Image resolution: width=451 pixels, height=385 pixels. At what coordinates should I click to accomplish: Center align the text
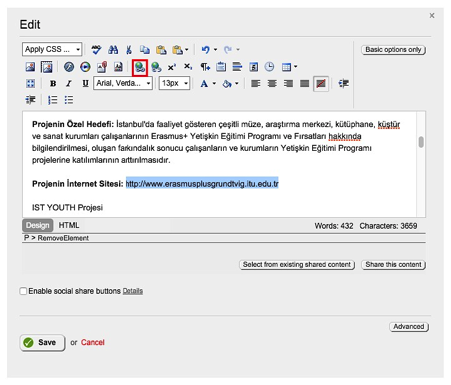click(272, 83)
